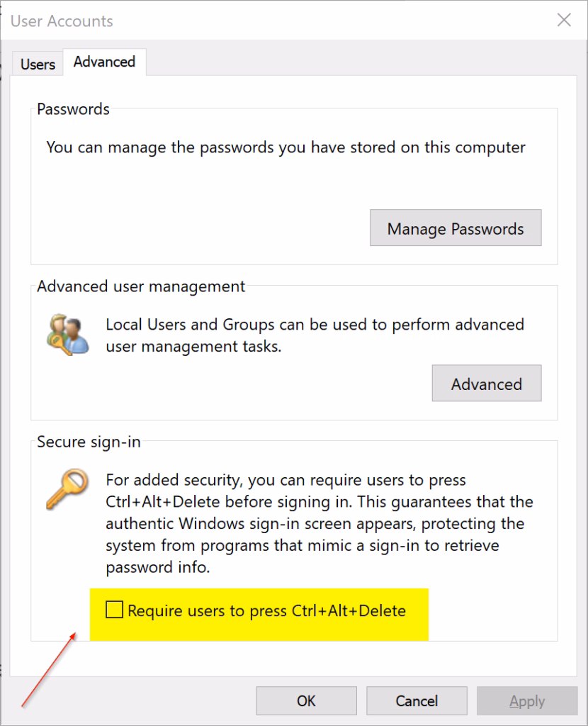
Task: Click the secure sign-in explanation paragraph
Action: tap(319, 524)
